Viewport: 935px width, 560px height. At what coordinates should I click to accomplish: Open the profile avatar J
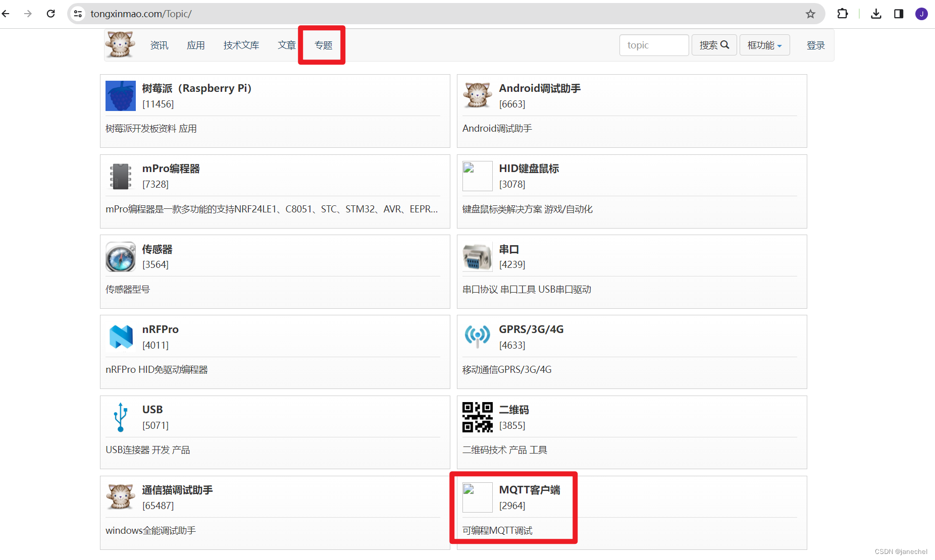[x=921, y=14]
